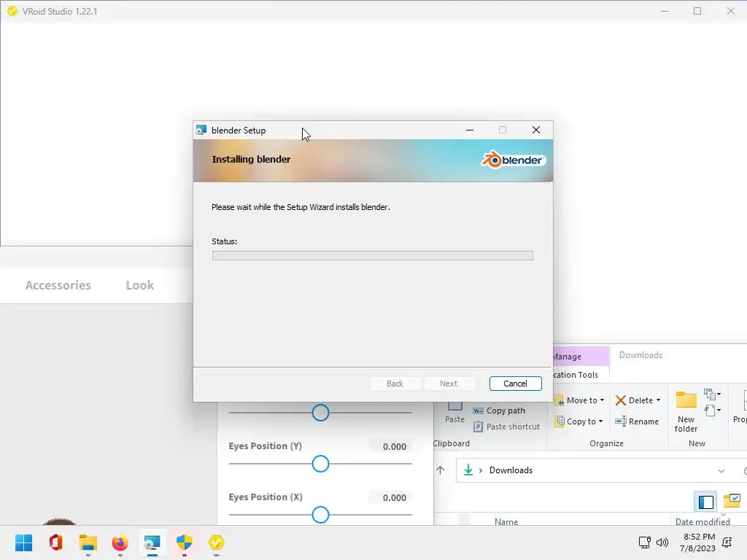Image resolution: width=747 pixels, height=560 pixels.
Task: Create a New folder in File Explorer
Action: pyautogui.click(x=686, y=411)
